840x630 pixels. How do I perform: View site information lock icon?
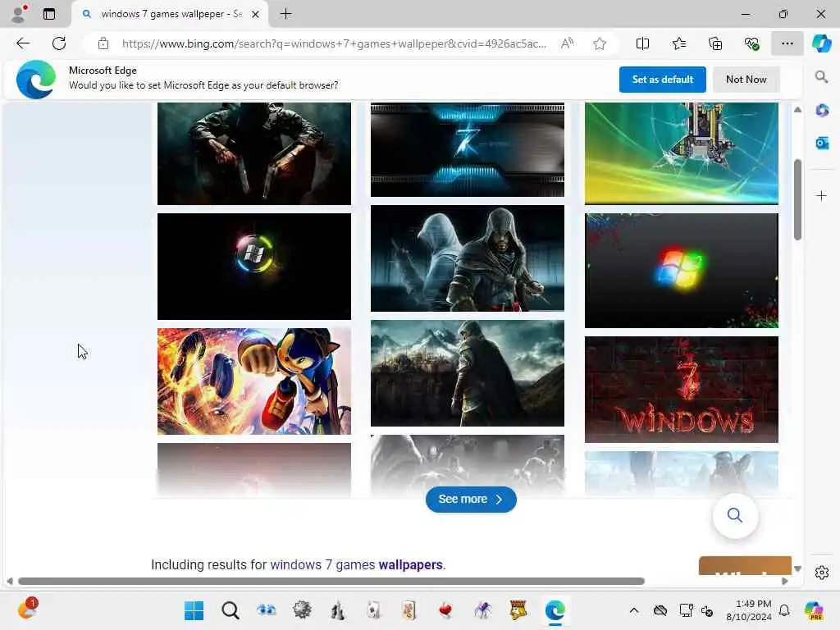(x=103, y=43)
